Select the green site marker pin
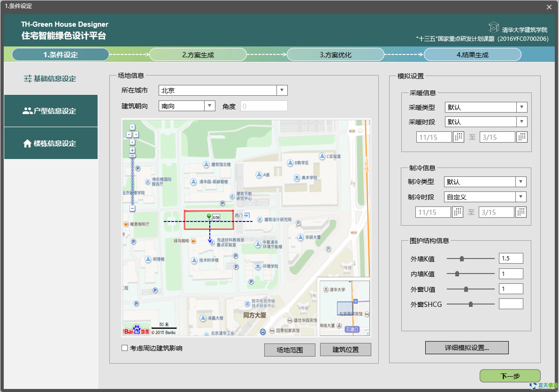Viewport: 559px width, 392px height. 209,216
